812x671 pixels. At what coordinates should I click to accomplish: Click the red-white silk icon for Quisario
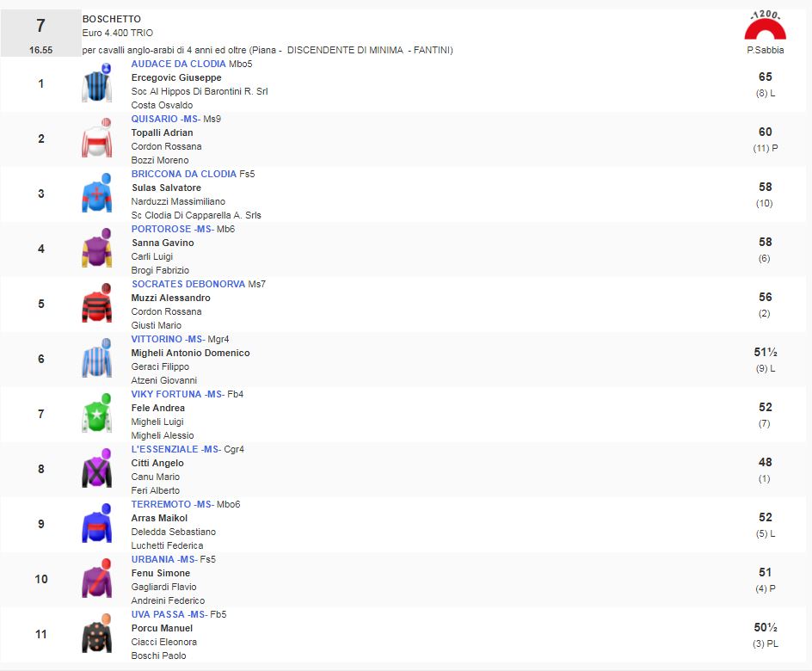pos(97,138)
